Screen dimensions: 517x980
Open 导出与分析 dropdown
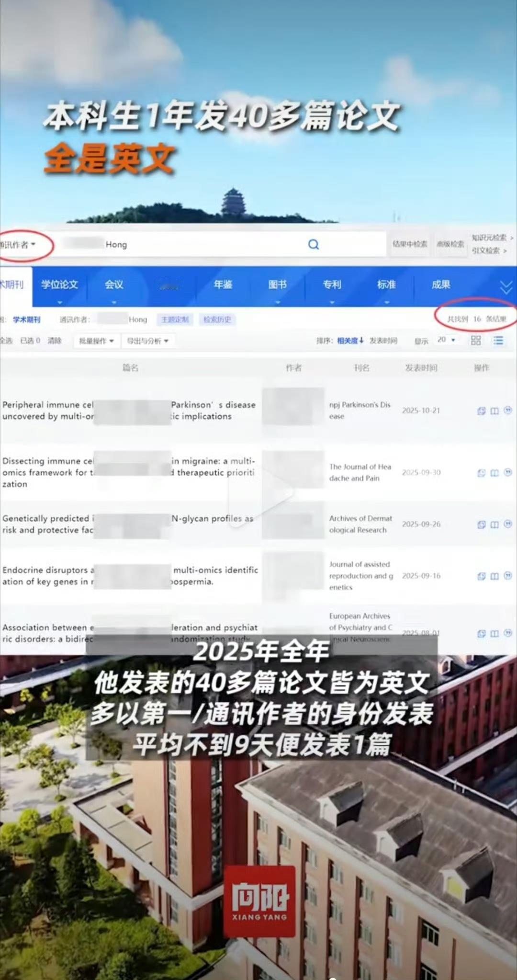click(x=147, y=341)
